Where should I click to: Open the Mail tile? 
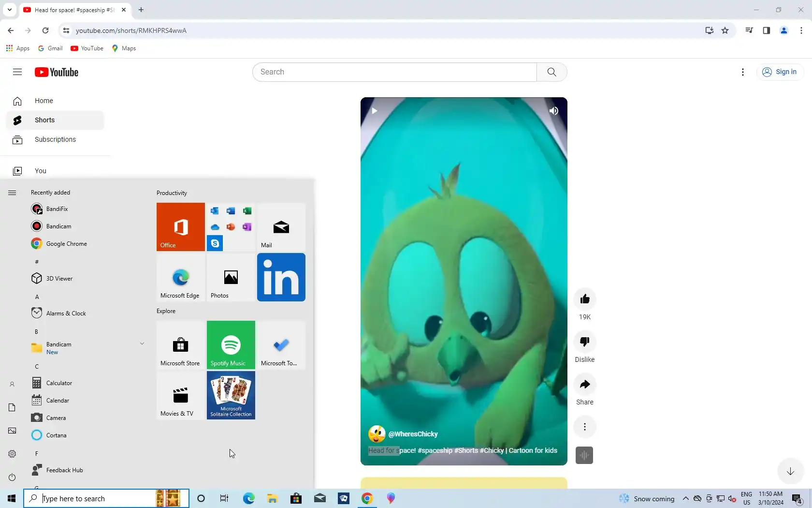click(281, 227)
